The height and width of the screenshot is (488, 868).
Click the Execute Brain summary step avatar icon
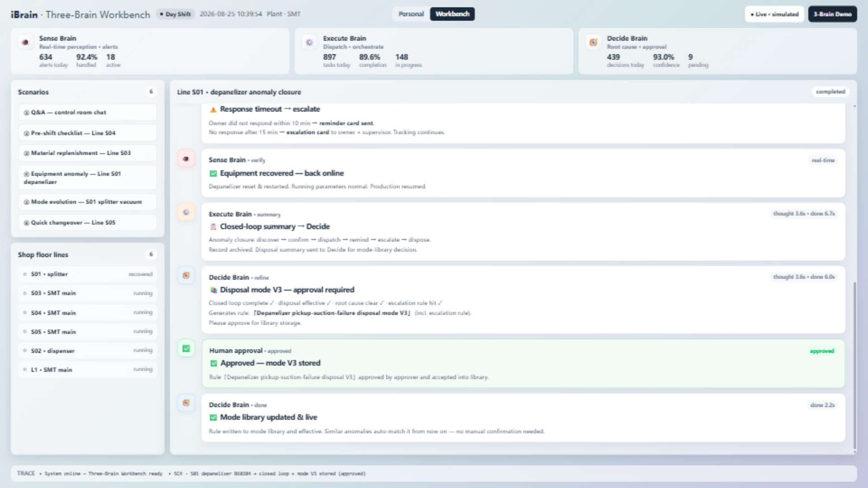[186, 212]
